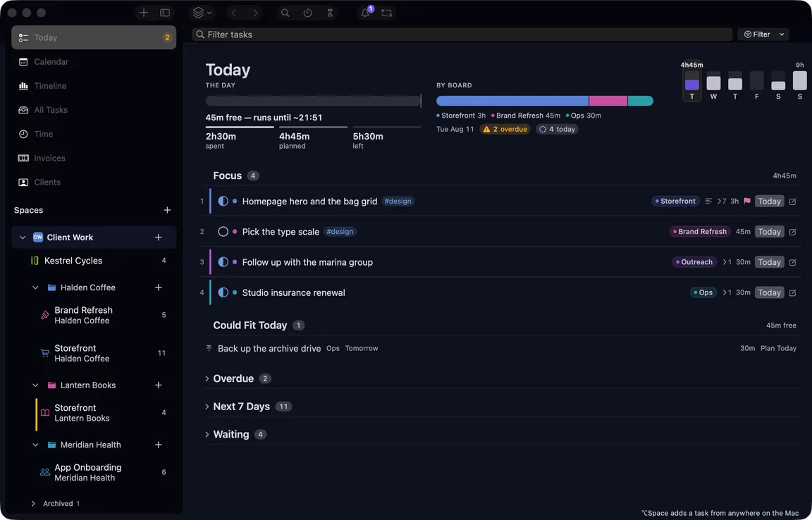The width and height of the screenshot is (812, 520).
Task: Expand the Waiting section
Action: point(207,435)
